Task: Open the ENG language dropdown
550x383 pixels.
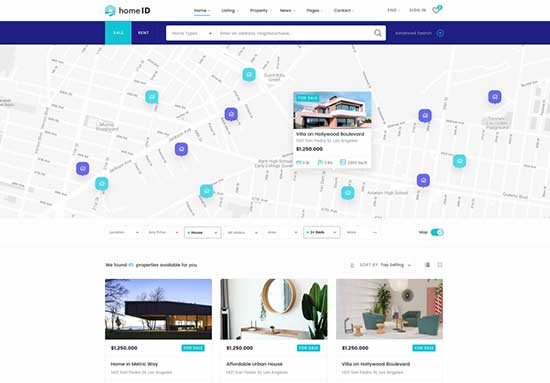Action: point(393,11)
